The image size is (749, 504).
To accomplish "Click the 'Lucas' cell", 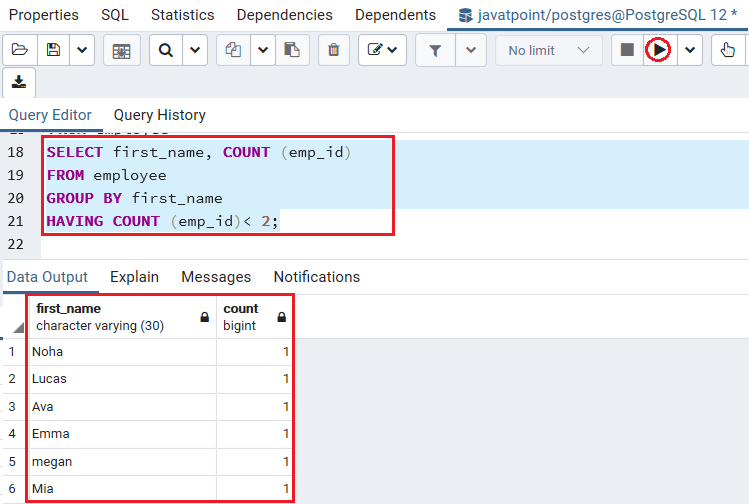I will coord(122,379).
